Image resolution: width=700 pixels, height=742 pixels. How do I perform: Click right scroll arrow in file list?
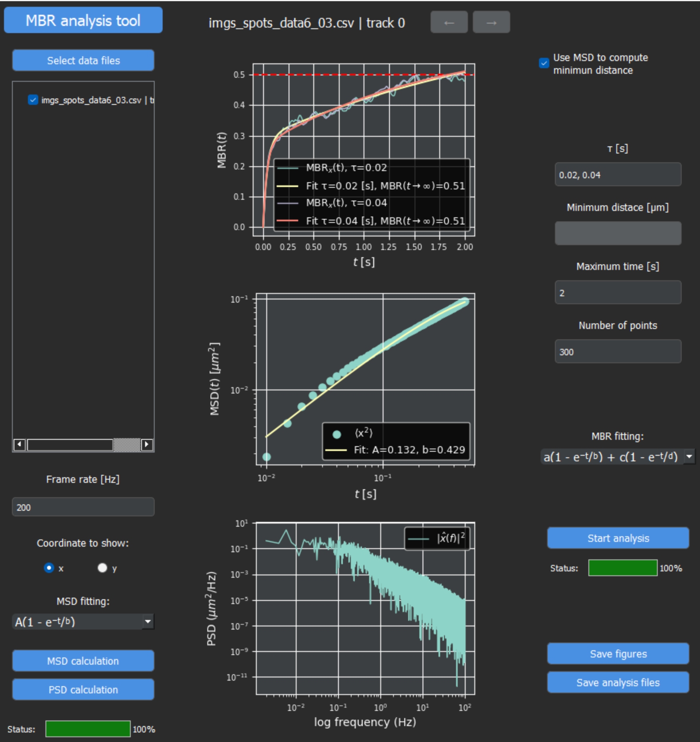[147, 444]
